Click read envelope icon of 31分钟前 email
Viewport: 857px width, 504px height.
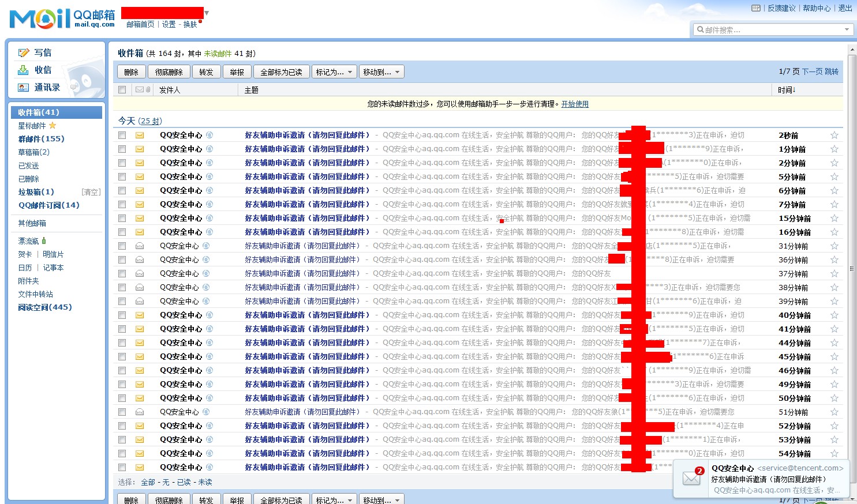point(140,246)
